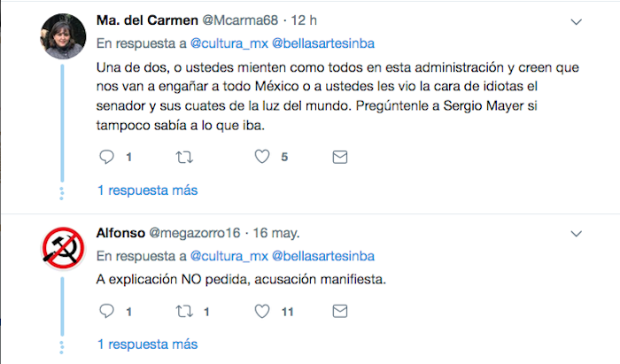620x364 pixels.
Task: Send Ma. del Carmen's tweet via direct message
Action: tap(339, 158)
